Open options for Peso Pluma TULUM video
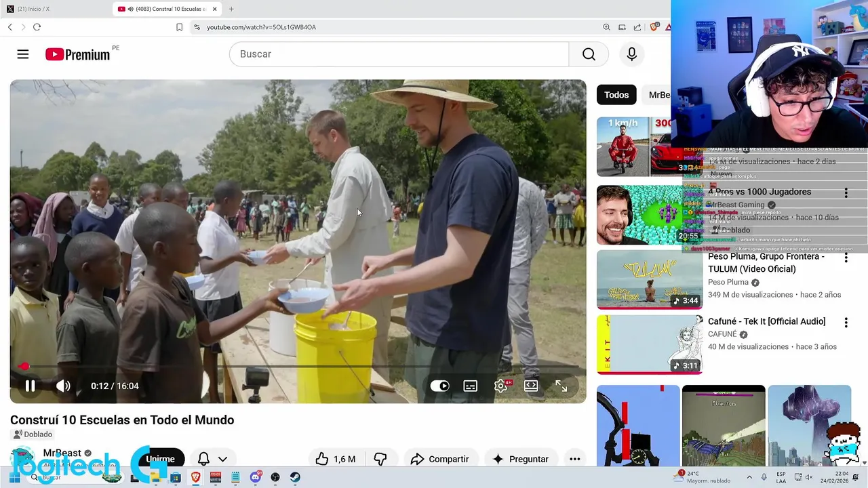The height and width of the screenshot is (488, 868). click(x=846, y=258)
